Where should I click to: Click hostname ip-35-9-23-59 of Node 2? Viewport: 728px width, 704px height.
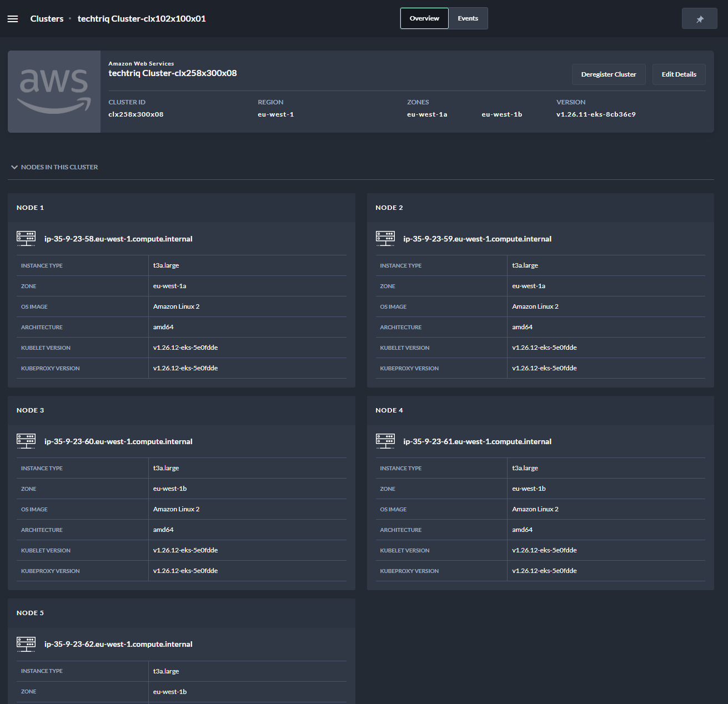[477, 239]
